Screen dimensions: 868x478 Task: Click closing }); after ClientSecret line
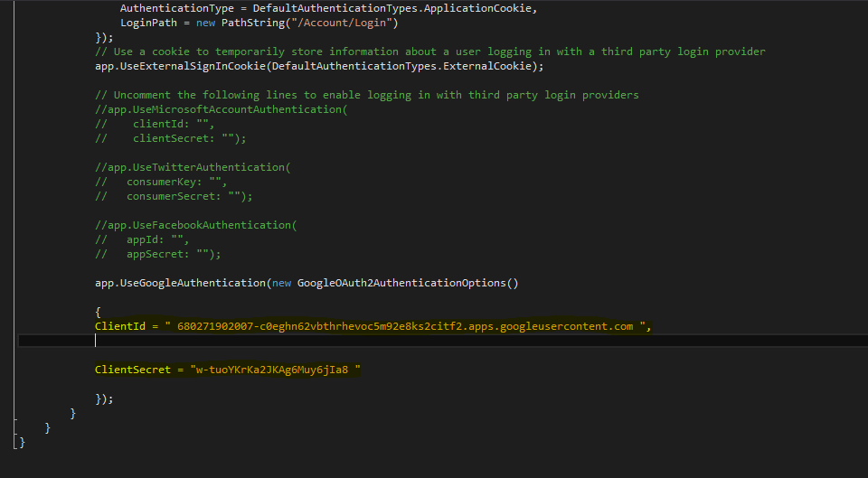click(105, 398)
